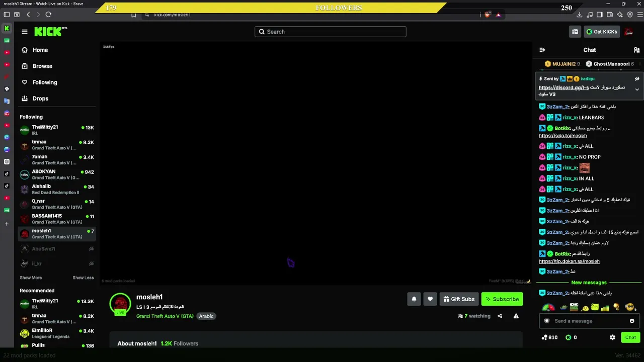
Task: Open the KICKs balance icon
Action: point(571,337)
